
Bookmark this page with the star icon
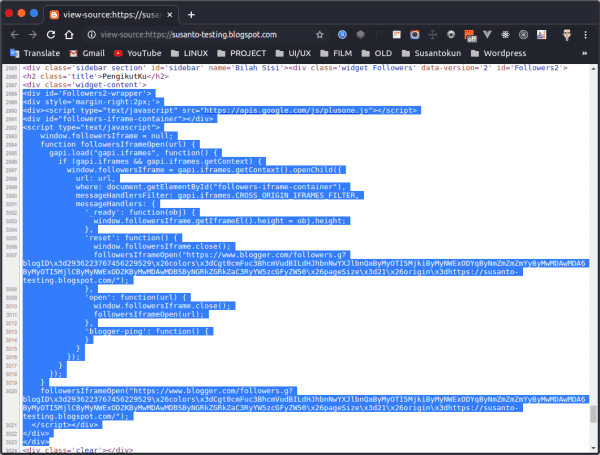(x=320, y=35)
